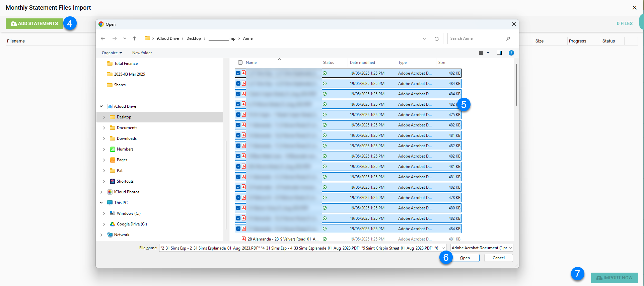Click New folder in the toolbar
This screenshot has height=286, width=644.
click(x=142, y=53)
